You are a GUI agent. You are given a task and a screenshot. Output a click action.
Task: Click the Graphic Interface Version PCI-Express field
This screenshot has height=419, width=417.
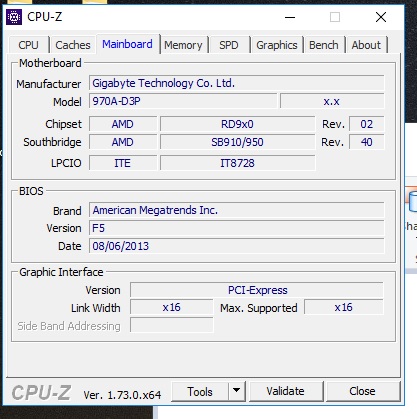click(x=257, y=290)
